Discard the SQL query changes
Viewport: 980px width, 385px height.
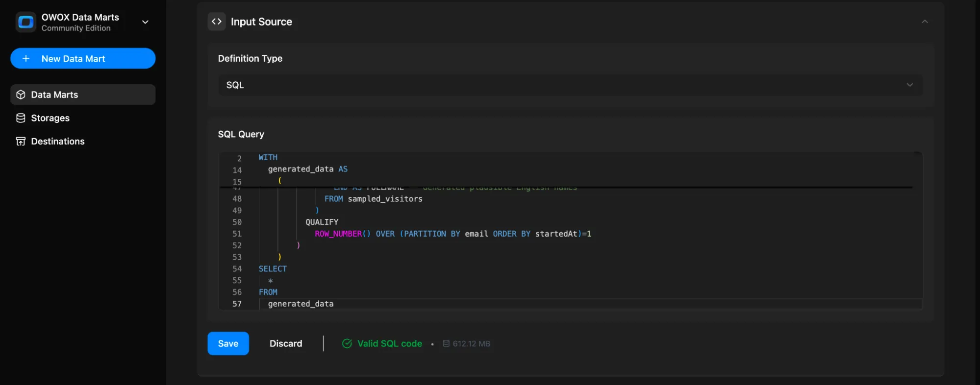coord(286,344)
